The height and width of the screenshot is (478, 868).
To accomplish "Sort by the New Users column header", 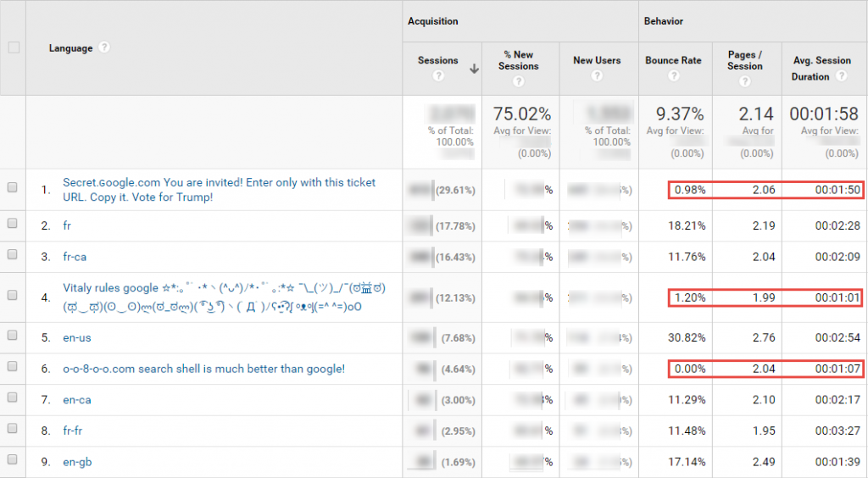I will (597, 60).
